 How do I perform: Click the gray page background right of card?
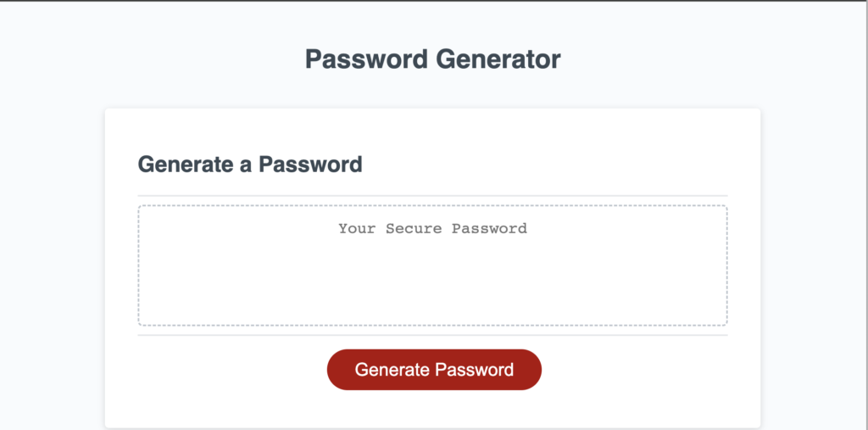[x=814, y=254]
